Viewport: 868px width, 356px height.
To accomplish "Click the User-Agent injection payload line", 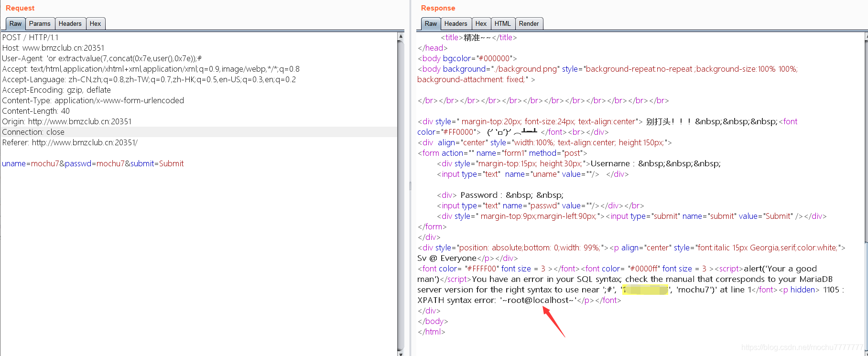I will pos(102,58).
